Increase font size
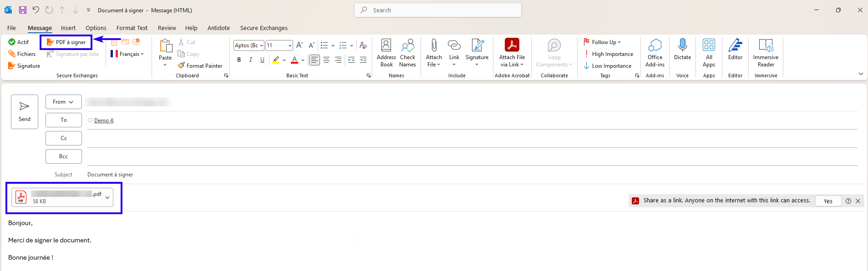The width and height of the screenshot is (868, 271). (x=299, y=45)
